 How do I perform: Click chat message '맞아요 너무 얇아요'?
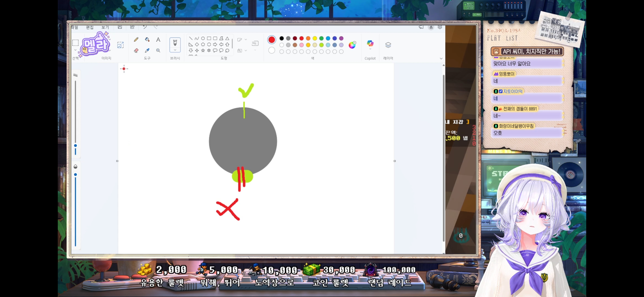point(512,64)
